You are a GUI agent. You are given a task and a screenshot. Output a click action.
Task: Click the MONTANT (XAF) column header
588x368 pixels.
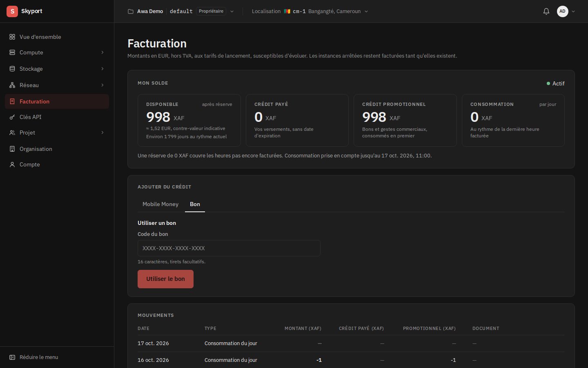[303, 328]
